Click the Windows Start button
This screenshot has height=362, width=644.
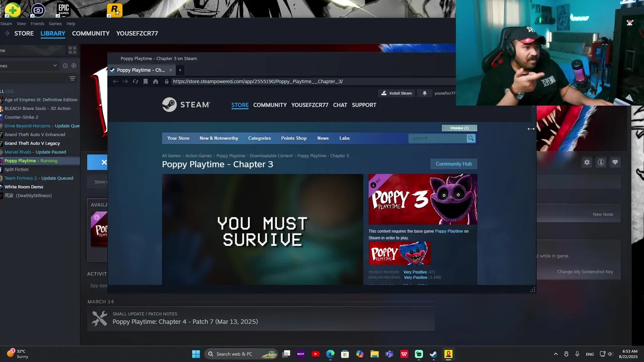point(196,354)
